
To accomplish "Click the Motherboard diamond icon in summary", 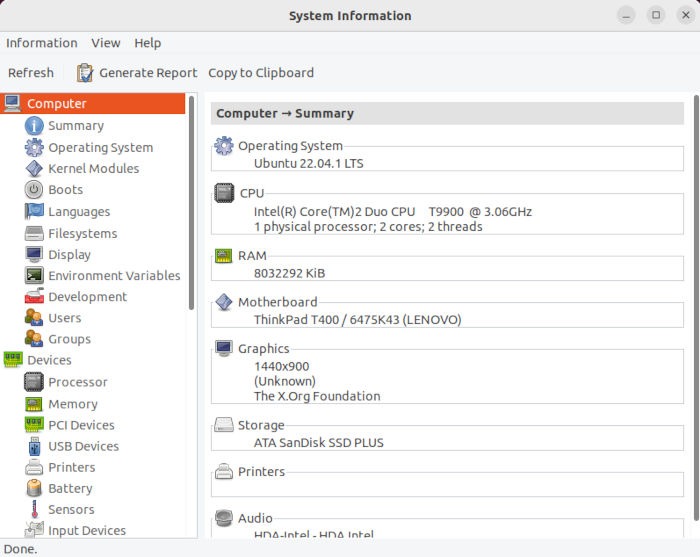I will coord(224,302).
